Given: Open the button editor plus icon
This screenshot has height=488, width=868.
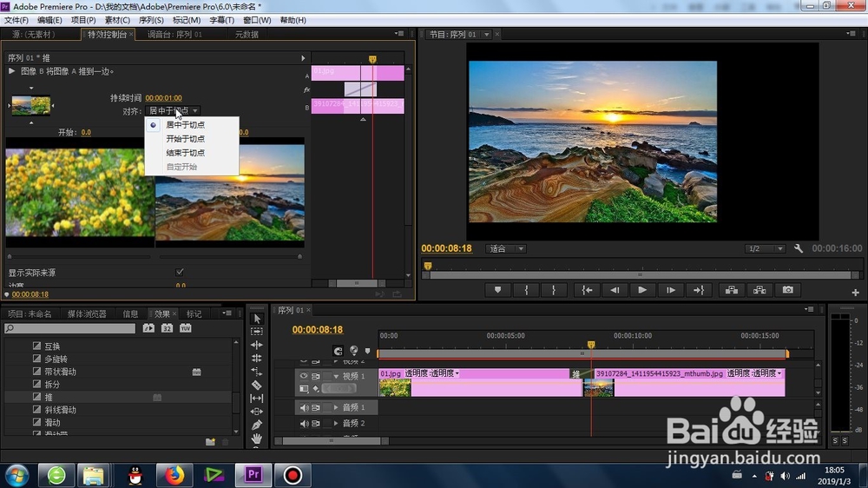Looking at the screenshot, I should 855,292.
